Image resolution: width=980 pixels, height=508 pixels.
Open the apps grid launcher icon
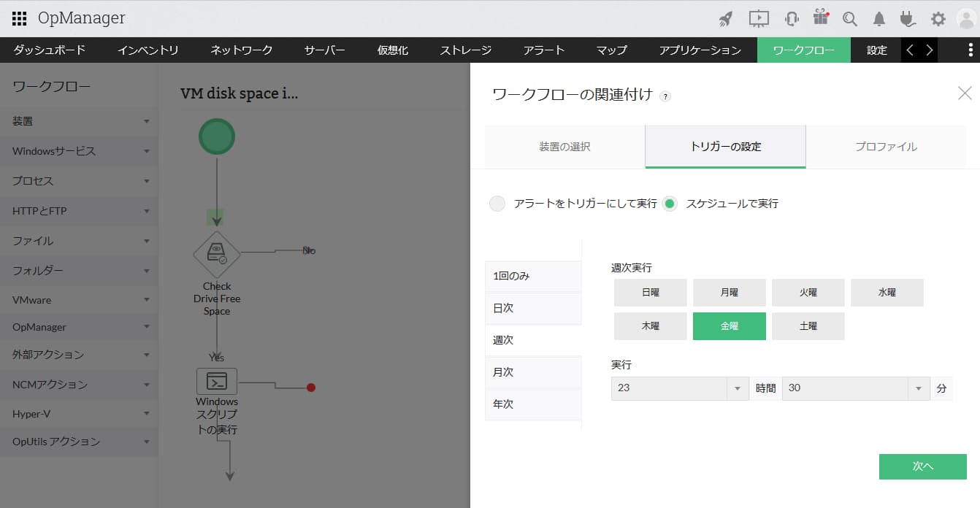[x=20, y=18]
